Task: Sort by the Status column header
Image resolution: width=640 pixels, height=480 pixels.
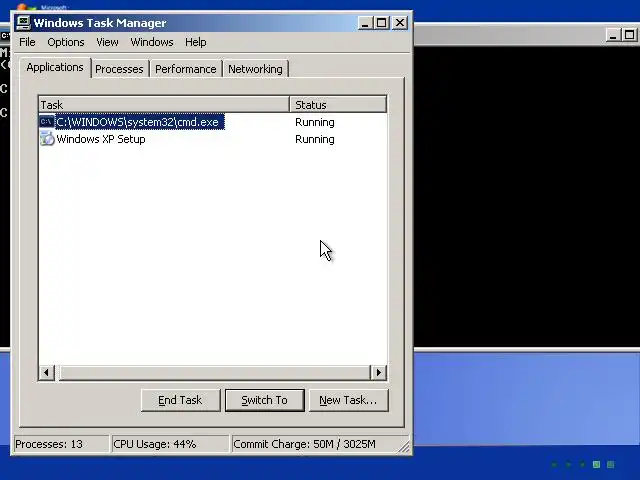Action: click(338, 104)
